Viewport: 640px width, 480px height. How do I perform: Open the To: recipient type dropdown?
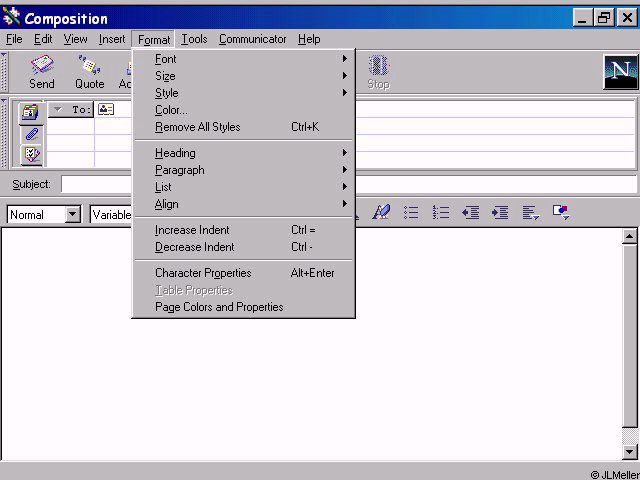tap(71, 109)
